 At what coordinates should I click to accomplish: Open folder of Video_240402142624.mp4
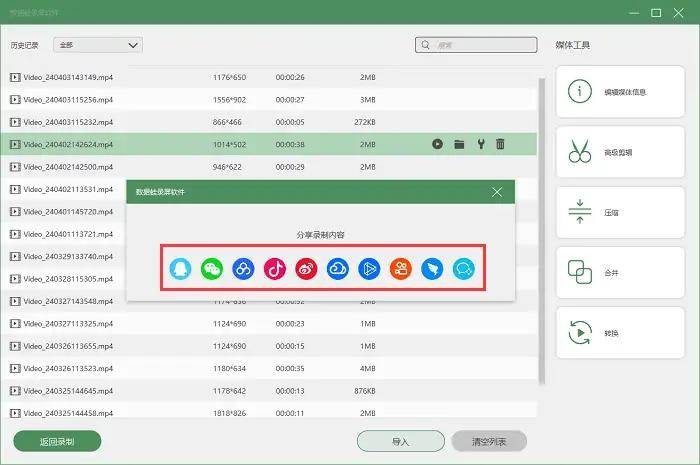click(459, 144)
